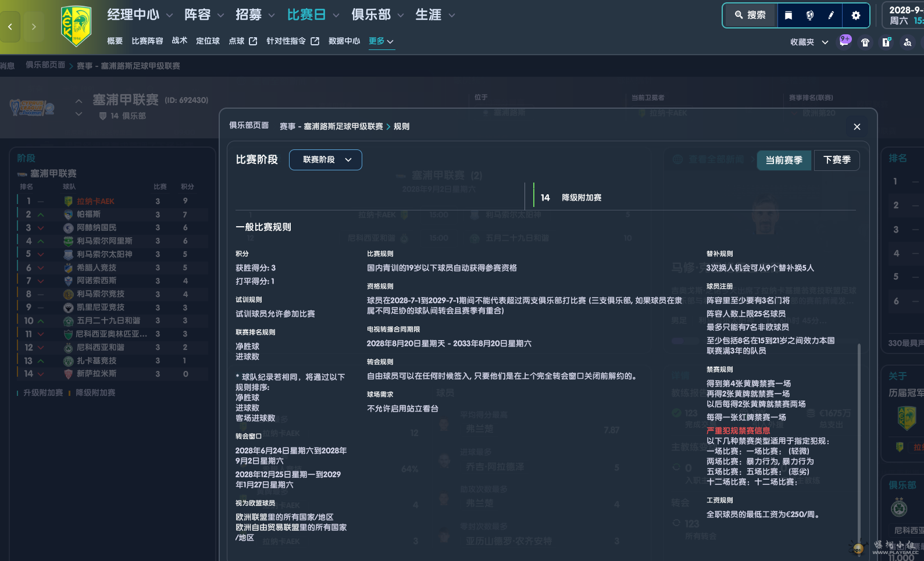Viewport: 924px width, 561px height.
Task: Open the pencil edit icon
Action: (x=832, y=16)
